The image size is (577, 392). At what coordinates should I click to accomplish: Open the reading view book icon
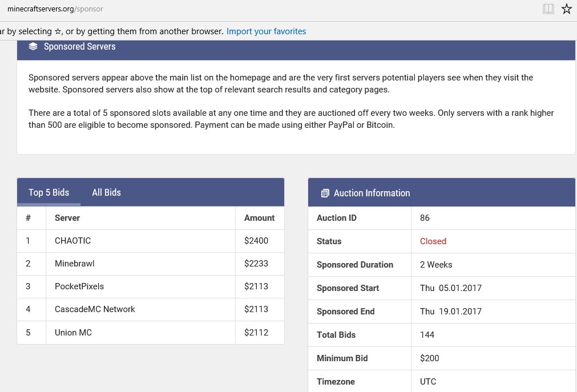(548, 9)
